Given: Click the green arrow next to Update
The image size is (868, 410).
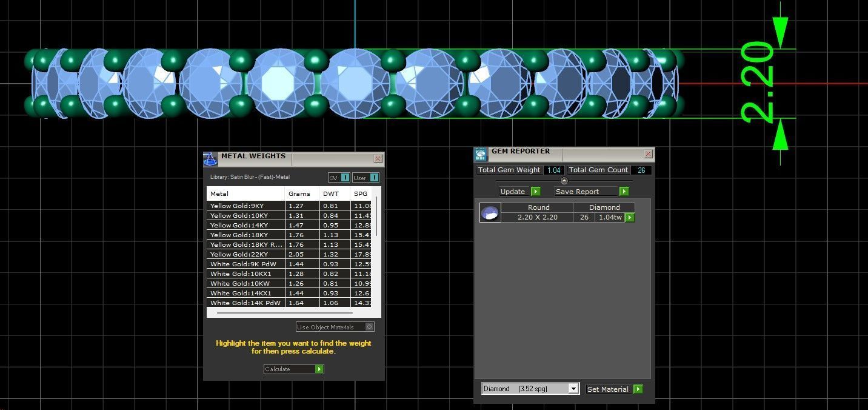Looking at the screenshot, I should (x=535, y=192).
